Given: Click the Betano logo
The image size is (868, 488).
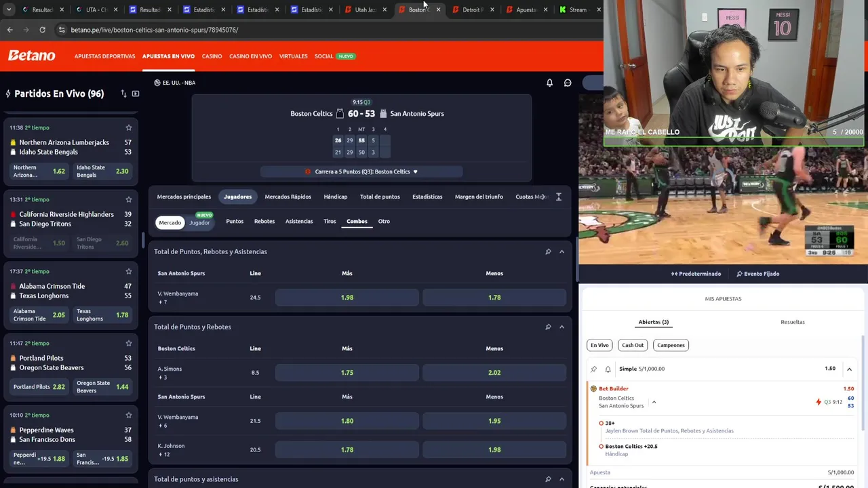Looking at the screenshot, I should pyautogui.click(x=32, y=56).
